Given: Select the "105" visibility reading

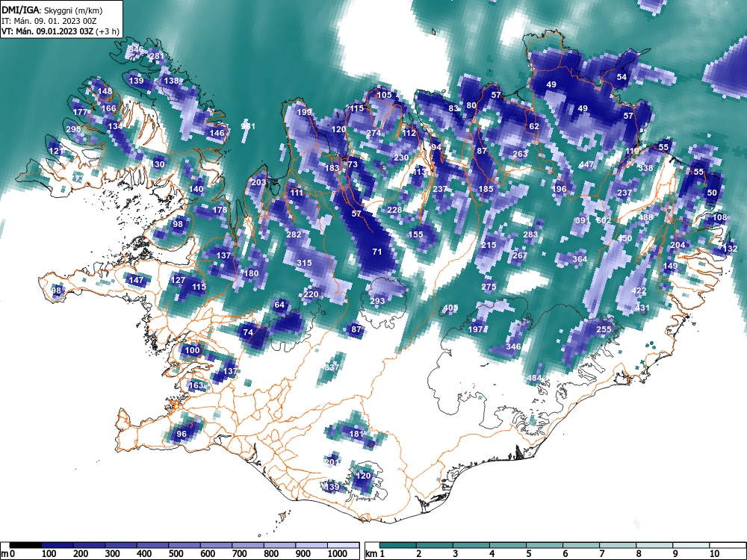Looking at the screenshot, I should point(384,95).
